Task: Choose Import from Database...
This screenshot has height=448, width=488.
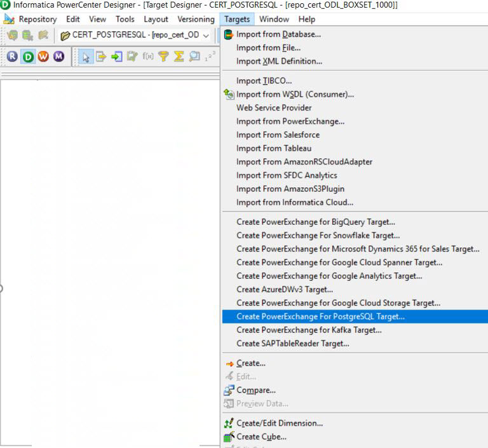Action: (278, 34)
